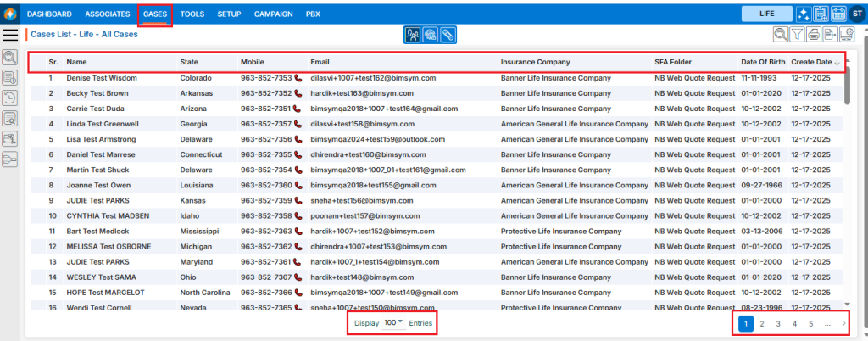The image size is (868, 341).
Task: Click the search magnifier icon in top-right toolbar
Action: [x=781, y=35]
